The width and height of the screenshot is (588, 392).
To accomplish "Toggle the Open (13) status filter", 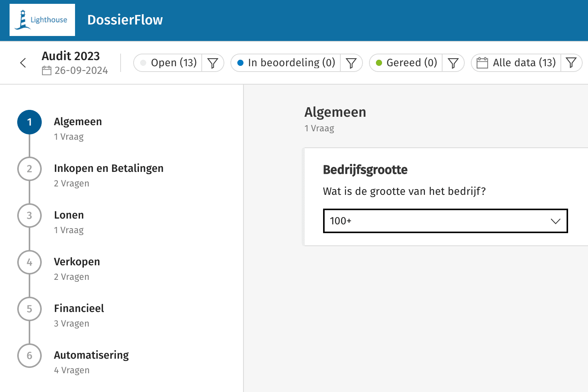I will [x=168, y=63].
